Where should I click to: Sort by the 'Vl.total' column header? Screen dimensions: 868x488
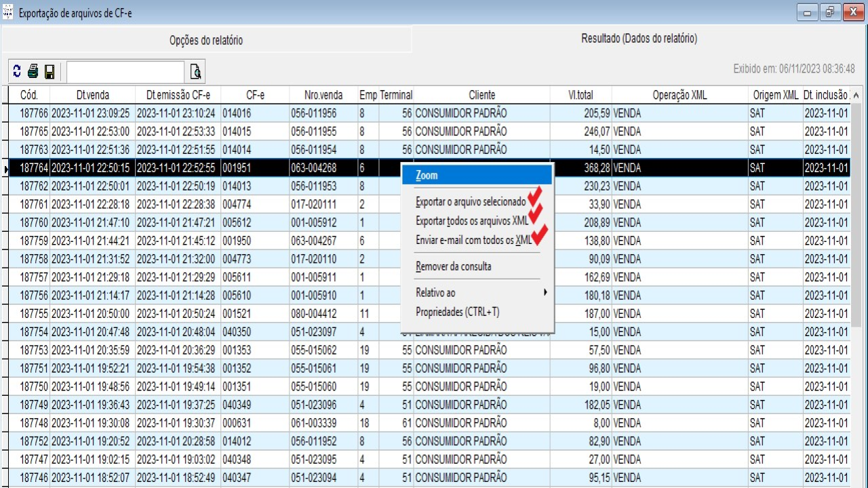pos(580,95)
